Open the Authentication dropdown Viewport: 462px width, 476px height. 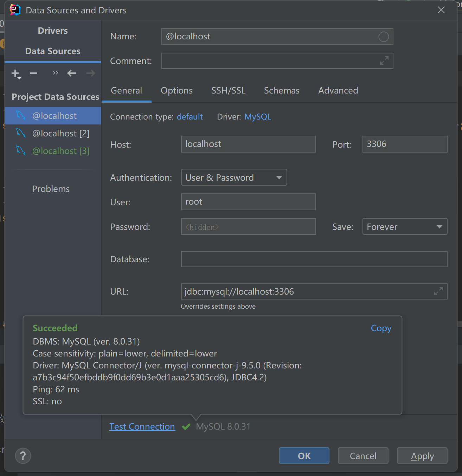coord(234,177)
